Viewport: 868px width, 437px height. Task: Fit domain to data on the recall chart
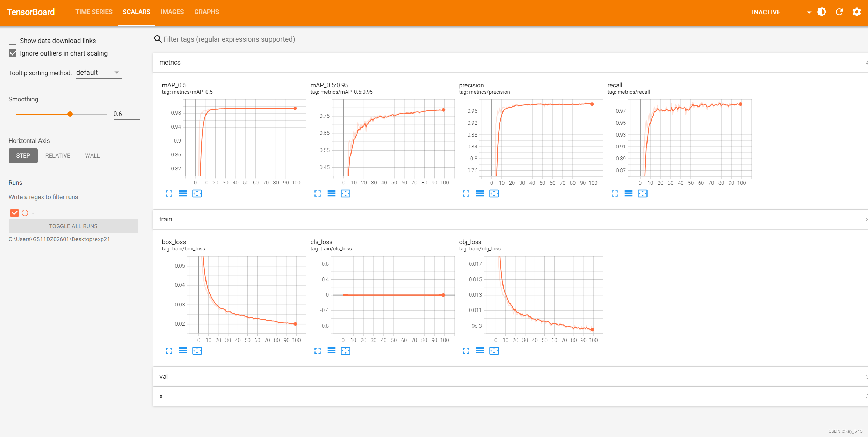(642, 194)
